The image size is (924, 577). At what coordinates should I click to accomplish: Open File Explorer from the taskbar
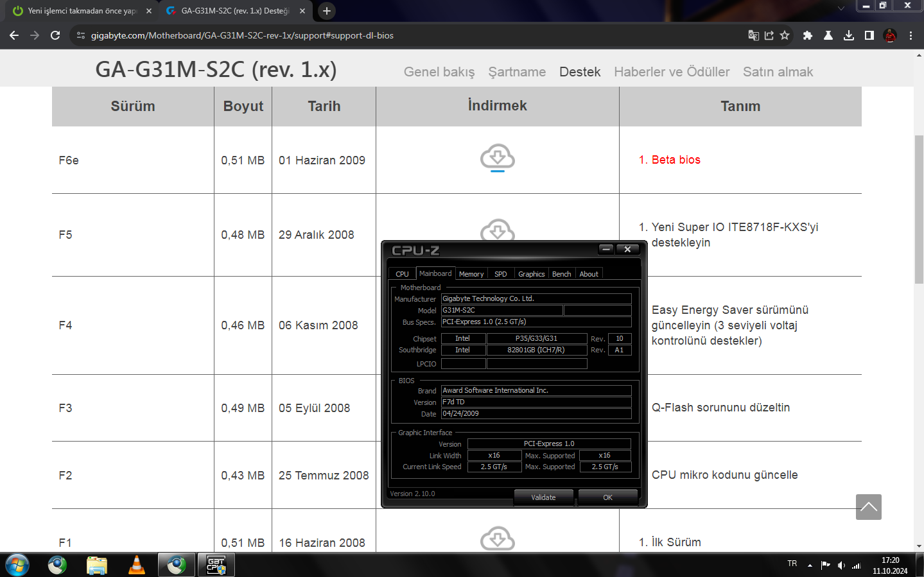pyautogui.click(x=97, y=565)
